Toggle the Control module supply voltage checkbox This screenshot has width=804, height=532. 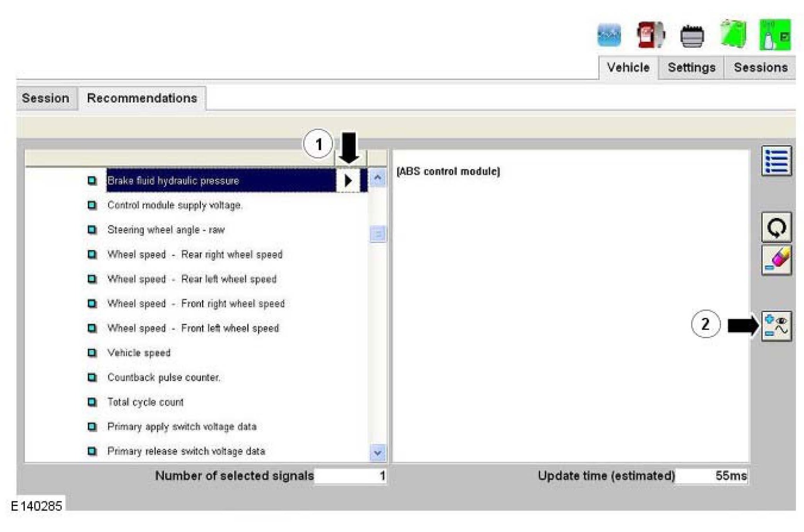click(x=92, y=205)
